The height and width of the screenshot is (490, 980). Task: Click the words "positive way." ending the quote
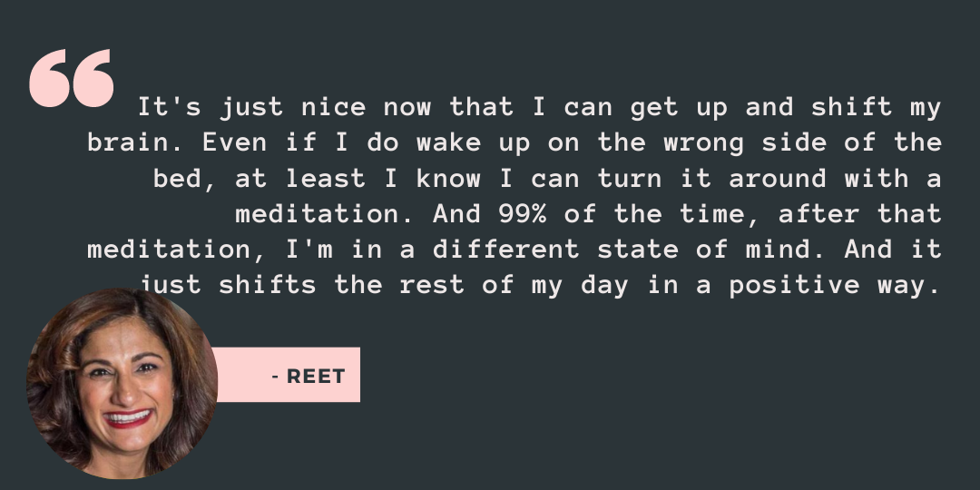(x=835, y=286)
